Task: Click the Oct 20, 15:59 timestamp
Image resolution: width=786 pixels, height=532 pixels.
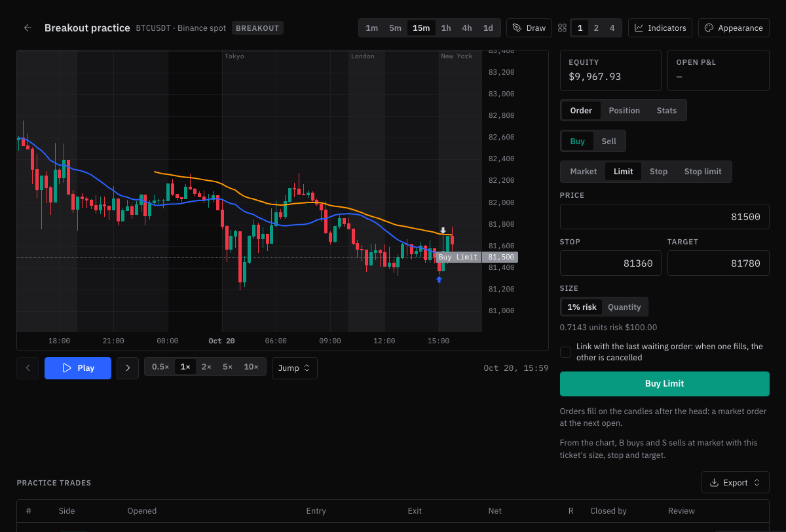Action: (516, 368)
